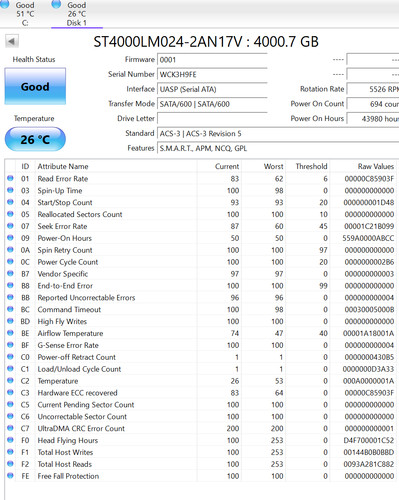Click the Power On Hours value field

pyautogui.click(x=373, y=119)
